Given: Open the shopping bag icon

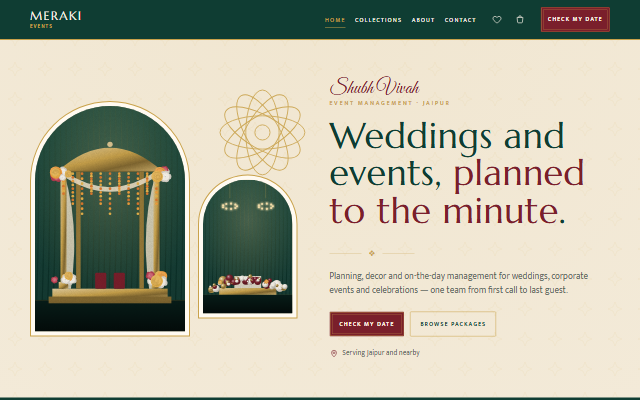Looking at the screenshot, I should coord(520,20).
